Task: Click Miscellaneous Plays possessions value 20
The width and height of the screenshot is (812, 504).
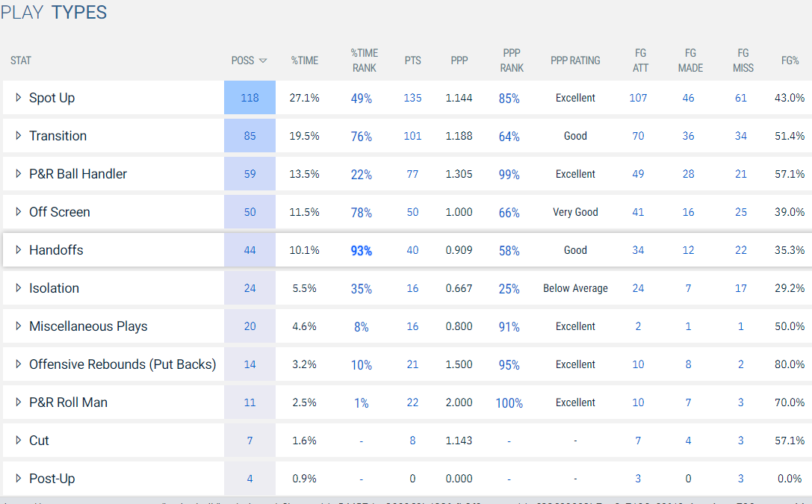Action: [250, 326]
